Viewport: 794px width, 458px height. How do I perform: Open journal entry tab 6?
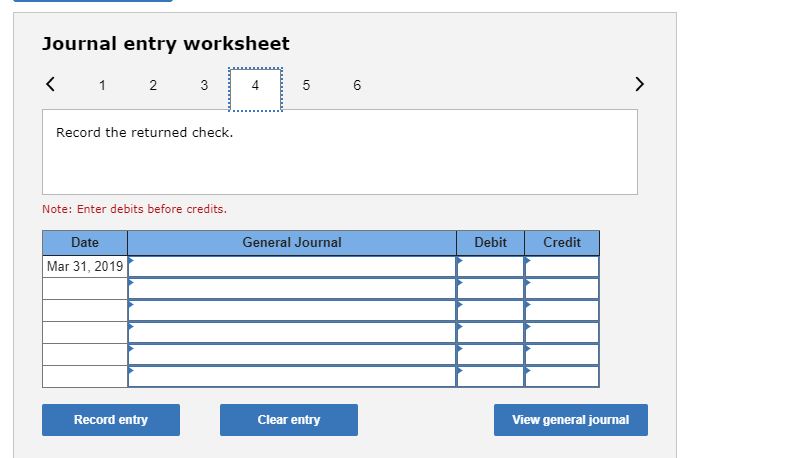click(357, 85)
